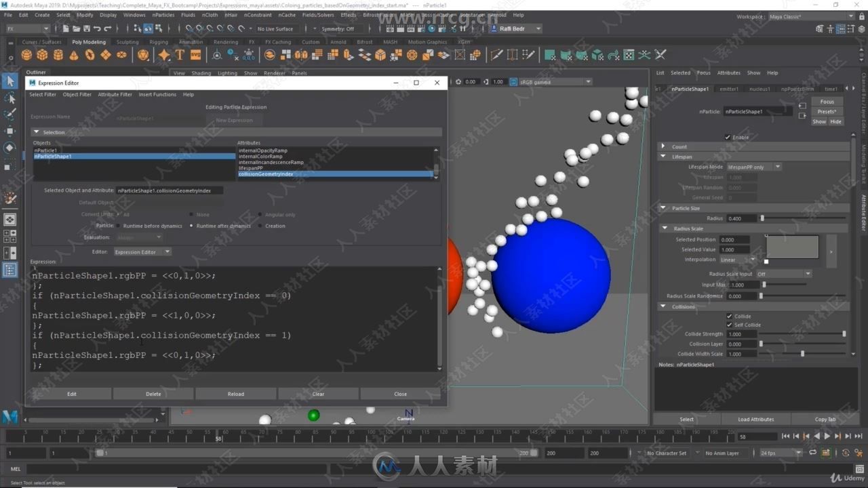The width and height of the screenshot is (868, 488).
Task: Open the nParticles menu in main menu bar
Action: [x=163, y=15]
